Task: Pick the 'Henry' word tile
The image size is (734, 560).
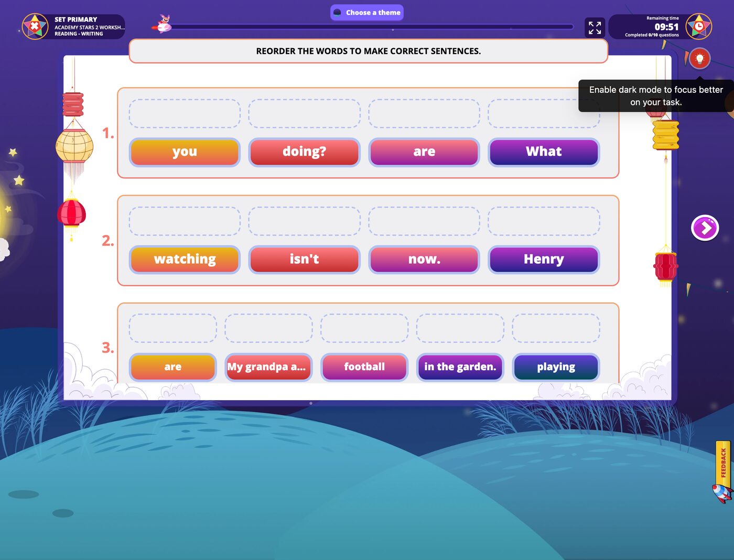Action: (x=544, y=260)
